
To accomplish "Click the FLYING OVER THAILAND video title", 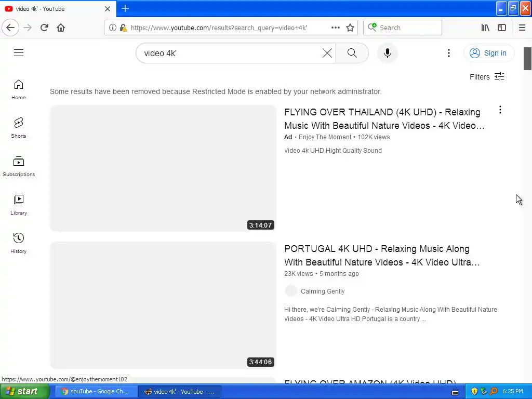I will pos(384,119).
